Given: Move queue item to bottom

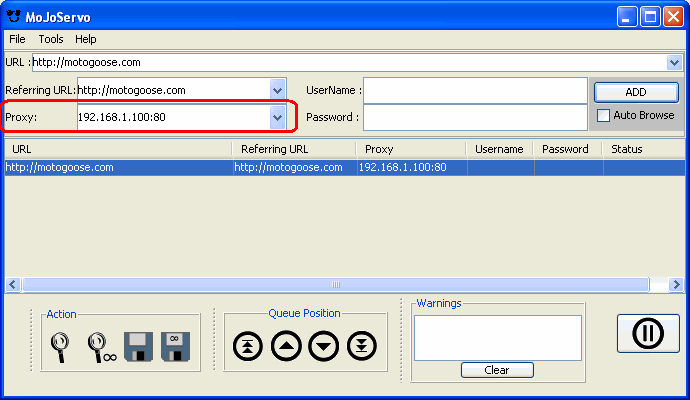Looking at the screenshot, I should (361, 346).
